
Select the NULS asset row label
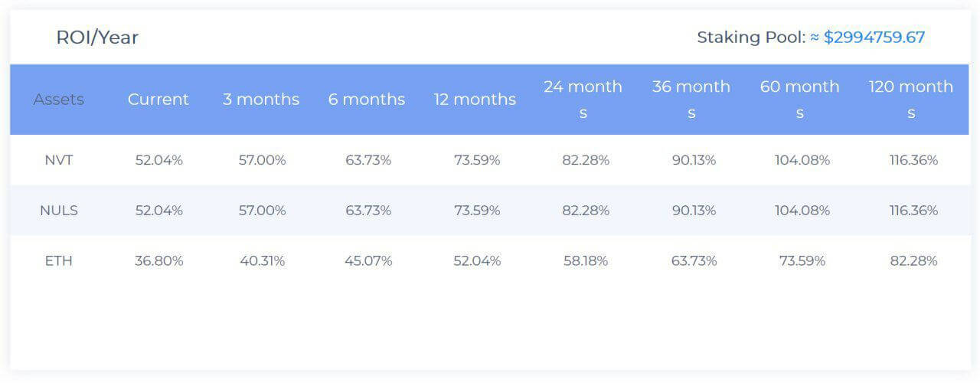59,210
